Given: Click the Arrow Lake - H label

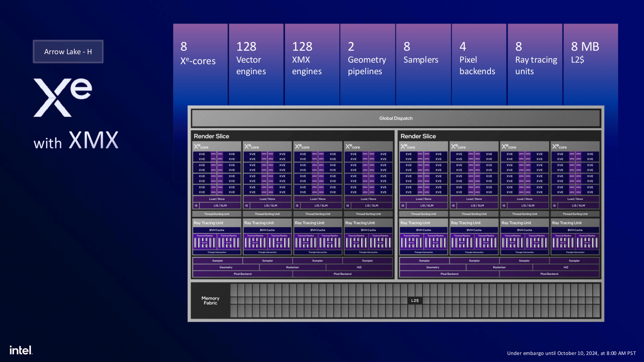Looking at the screenshot, I should tap(68, 51).
